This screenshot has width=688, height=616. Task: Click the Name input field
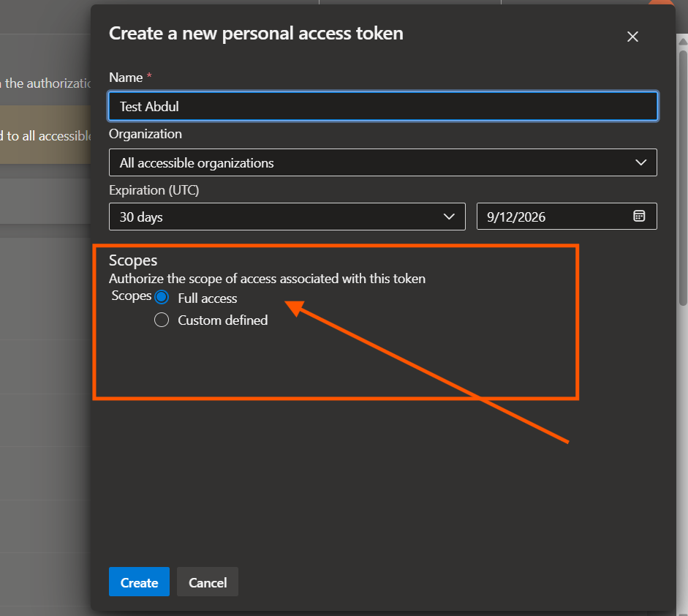(x=382, y=106)
